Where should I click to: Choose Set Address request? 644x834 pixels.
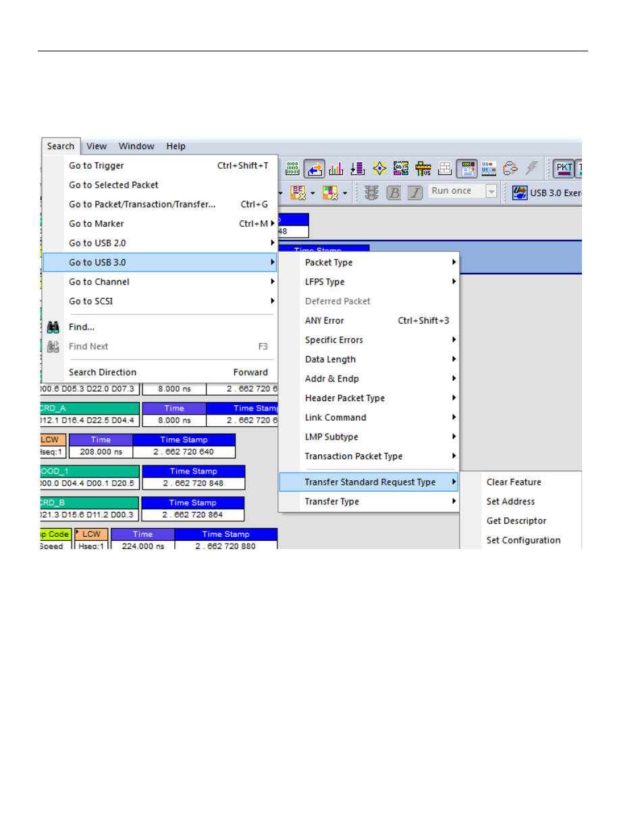tap(520, 502)
